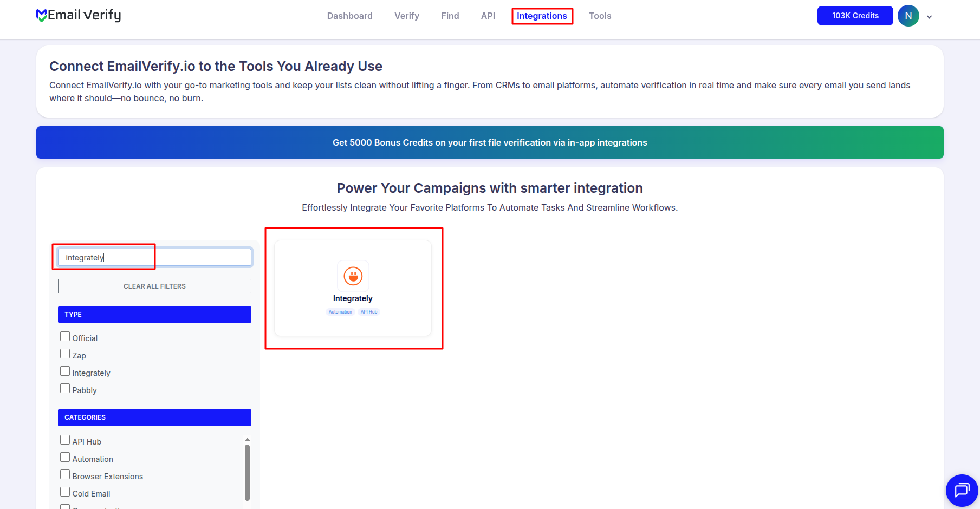The height and width of the screenshot is (509, 980).
Task: Click the heading 'Power Your Campaigns with smarter integration'
Action: (x=490, y=188)
